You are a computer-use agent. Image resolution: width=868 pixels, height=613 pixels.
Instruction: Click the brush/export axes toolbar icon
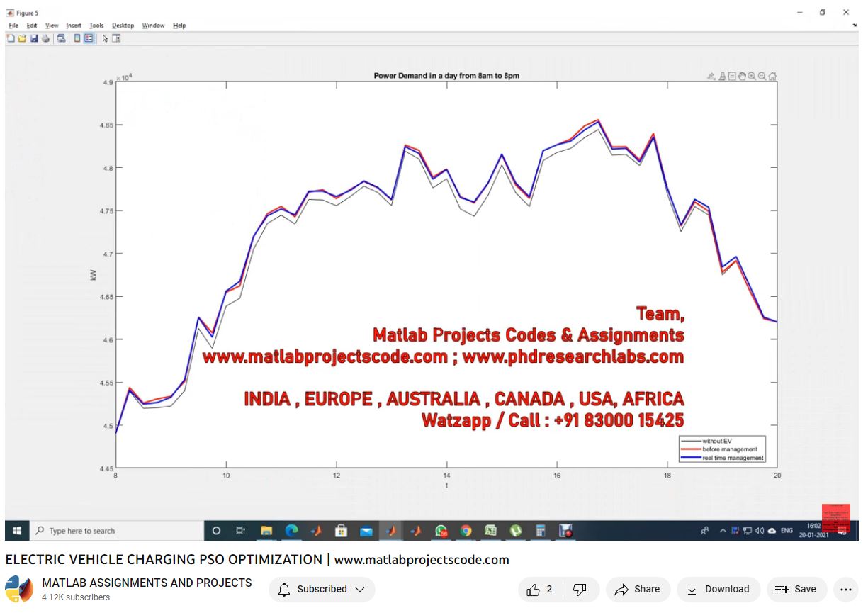(x=711, y=77)
